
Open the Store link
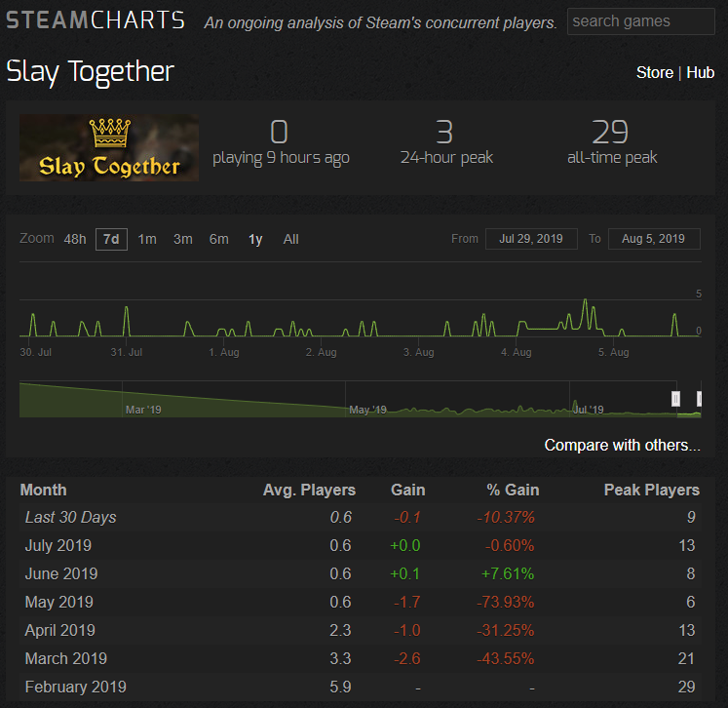coord(655,72)
